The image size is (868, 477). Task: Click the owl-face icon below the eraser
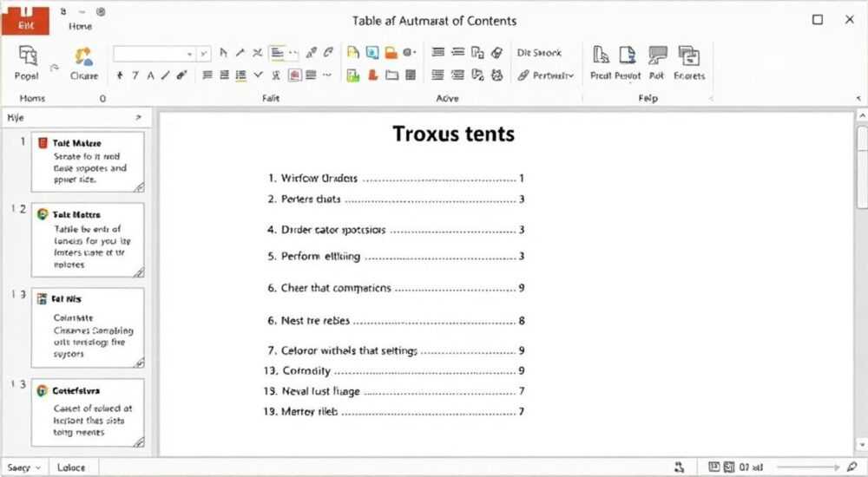tap(497, 75)
